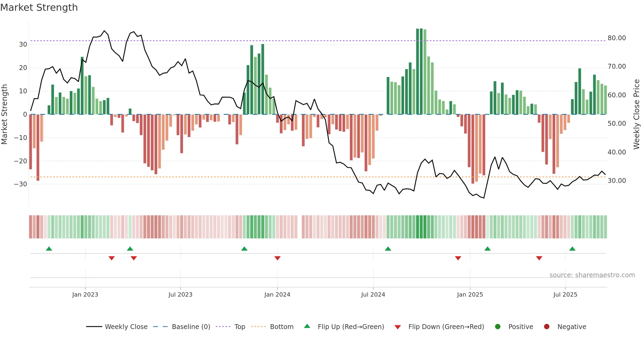
Task: Click the Jan 2024 axis label
Action: tap(277, 294)
